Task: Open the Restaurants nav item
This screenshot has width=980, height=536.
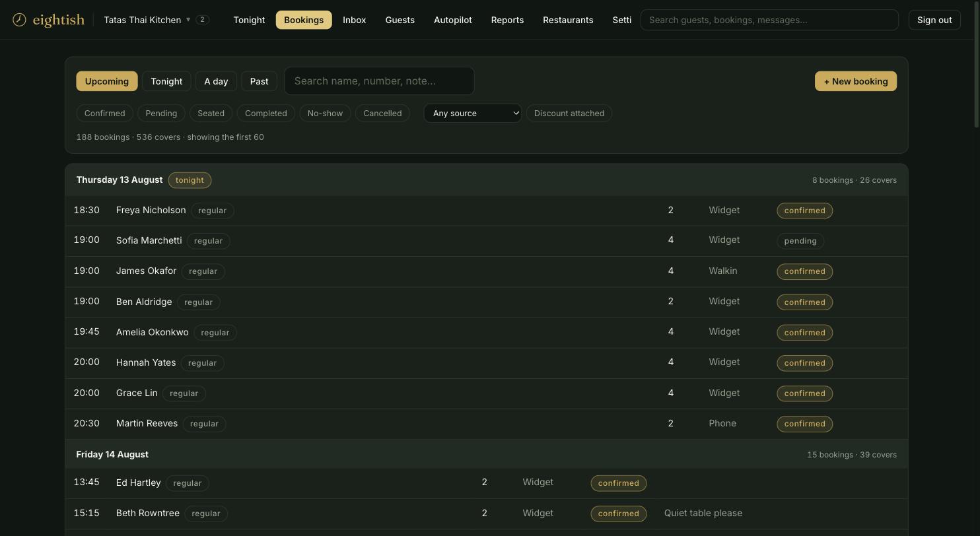Action: pos(568,20)
